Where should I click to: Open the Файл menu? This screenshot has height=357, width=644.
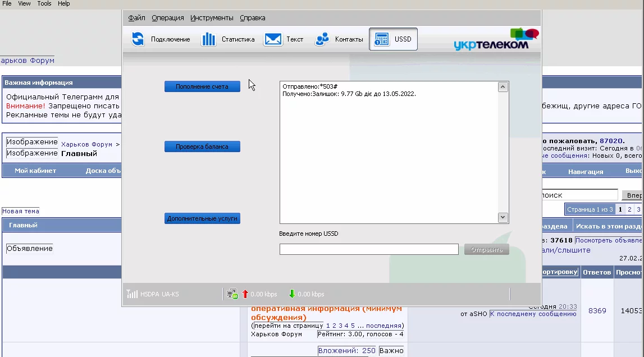coord(137,18)
